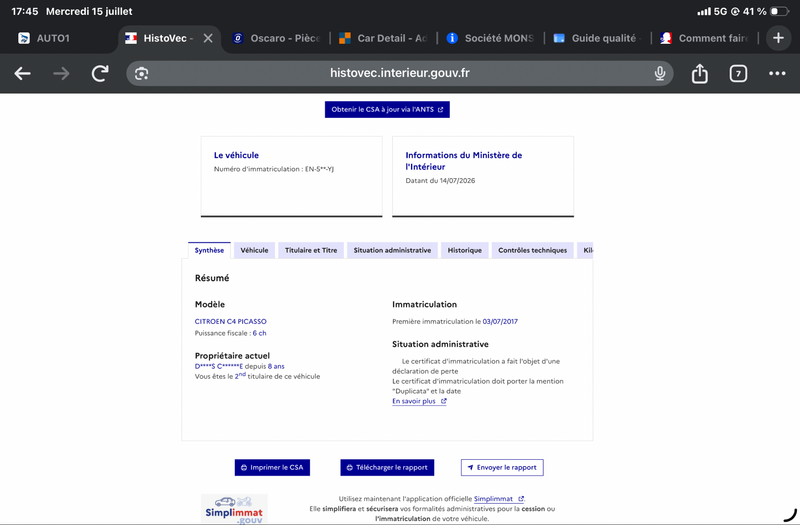Switch to the Société MONS browser tab
The width and height of the screenshot is (800, 525).
pos(490,38)
